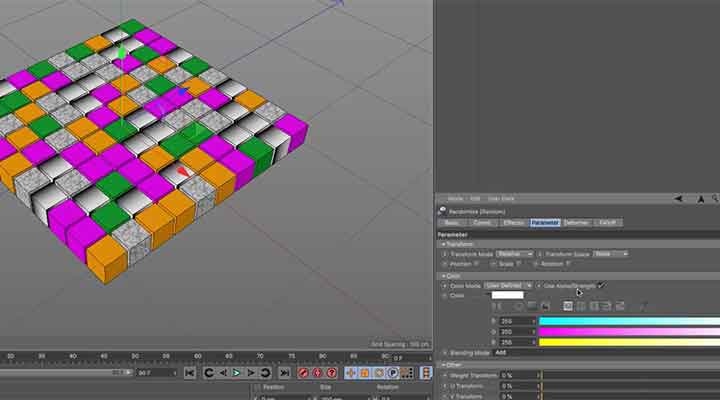Viewport: 720px width, 400px height.
Task: Click the white Color swatch
Action: click(x=508, y=295)
